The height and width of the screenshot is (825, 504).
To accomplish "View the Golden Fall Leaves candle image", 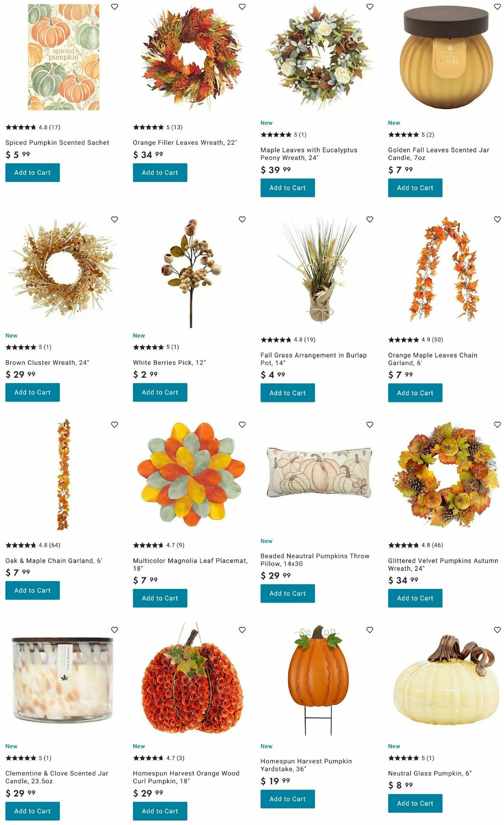I will [x=446, y=58].
